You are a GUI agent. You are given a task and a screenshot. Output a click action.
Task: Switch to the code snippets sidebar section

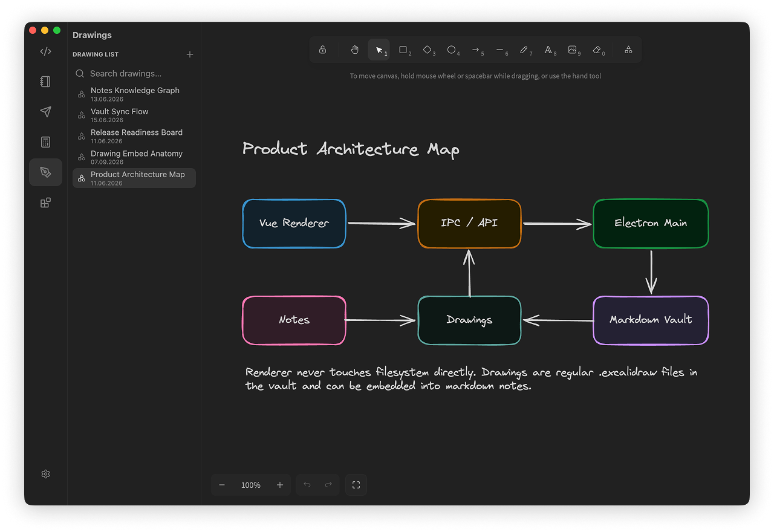point(45,51)
